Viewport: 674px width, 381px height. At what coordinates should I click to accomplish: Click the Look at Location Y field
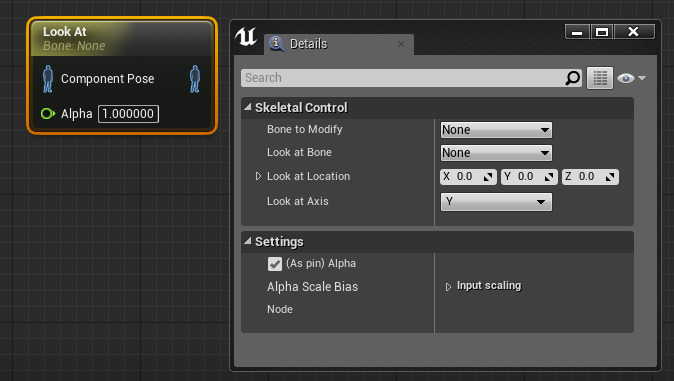pos(530,177)
